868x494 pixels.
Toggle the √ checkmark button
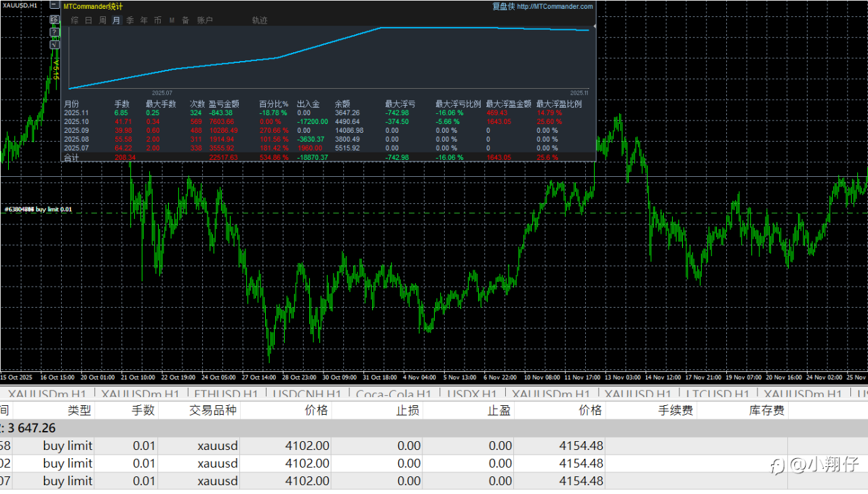pyautogui.click(x=54, y=44)
